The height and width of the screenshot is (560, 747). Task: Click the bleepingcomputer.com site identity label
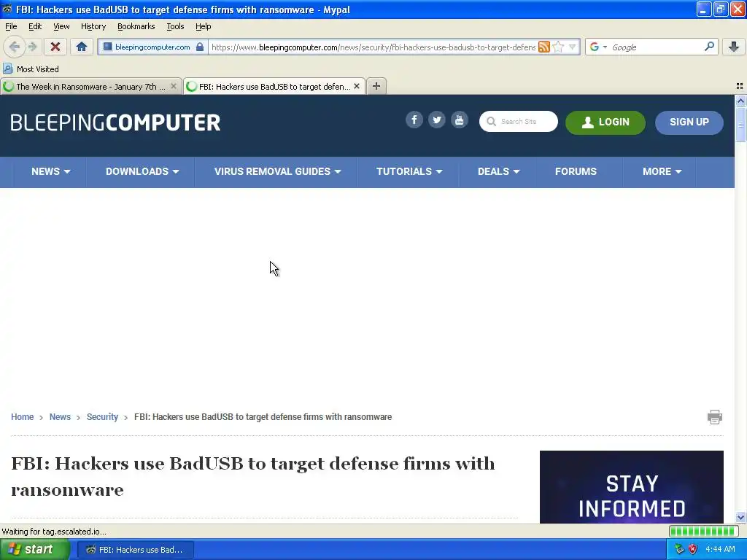click(152, 47)
